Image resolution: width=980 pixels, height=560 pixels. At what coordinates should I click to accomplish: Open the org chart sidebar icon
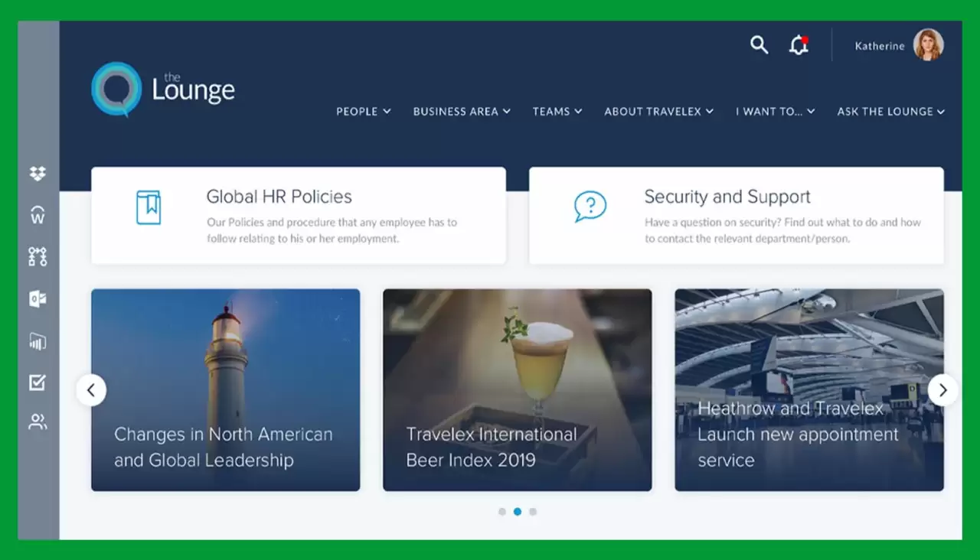tap(37, 257)
